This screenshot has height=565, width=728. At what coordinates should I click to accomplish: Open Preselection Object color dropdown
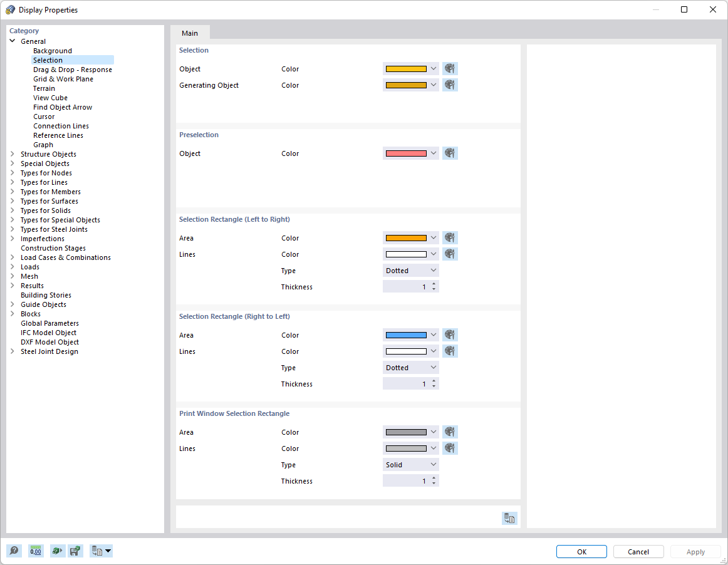point(433,153)
